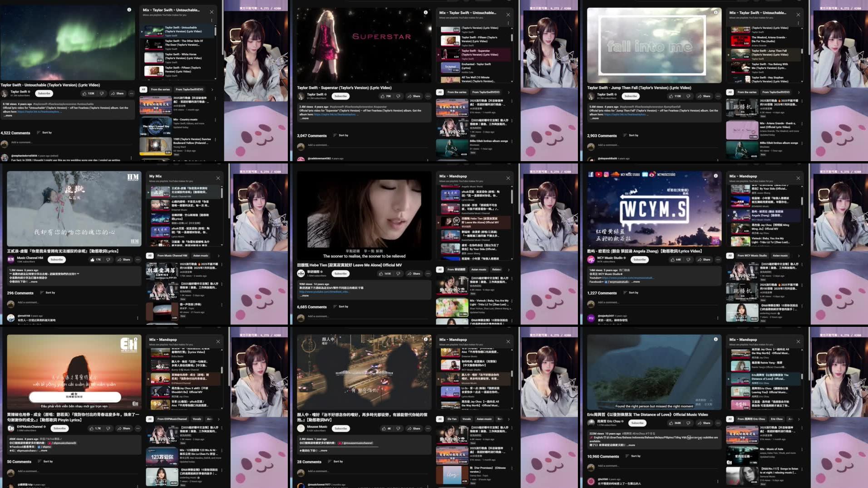This screenshot has height=488, width=868.
Task: Play White Horse (Taylor's Version) from playlist
Action: [x=177, y=57]
